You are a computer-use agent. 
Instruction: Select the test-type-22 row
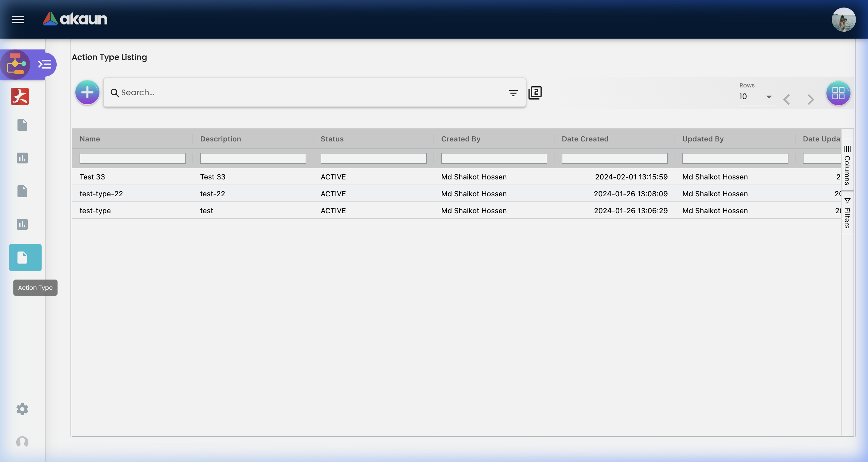click(x=101, y=194)
